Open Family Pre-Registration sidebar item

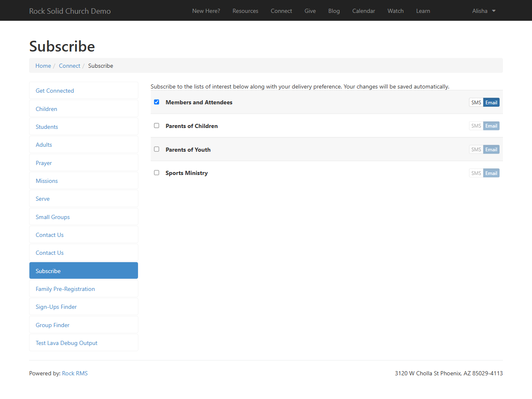[x=84, y=289]
